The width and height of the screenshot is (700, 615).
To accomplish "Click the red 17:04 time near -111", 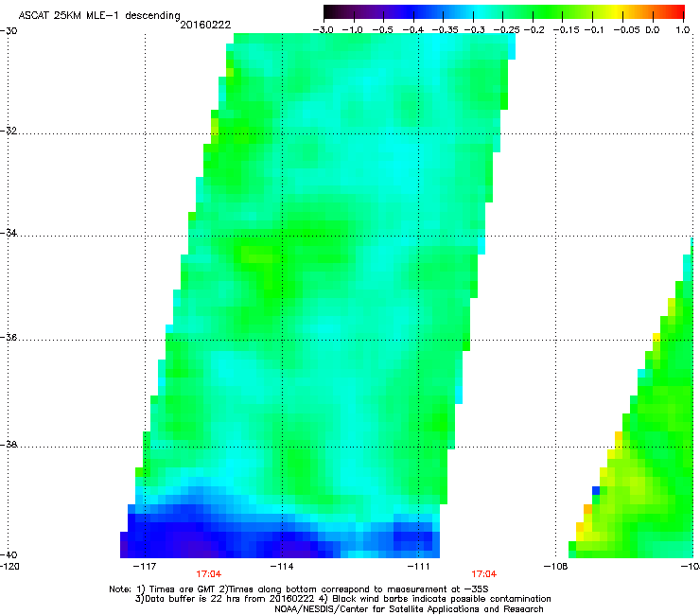I will (484, 574).
